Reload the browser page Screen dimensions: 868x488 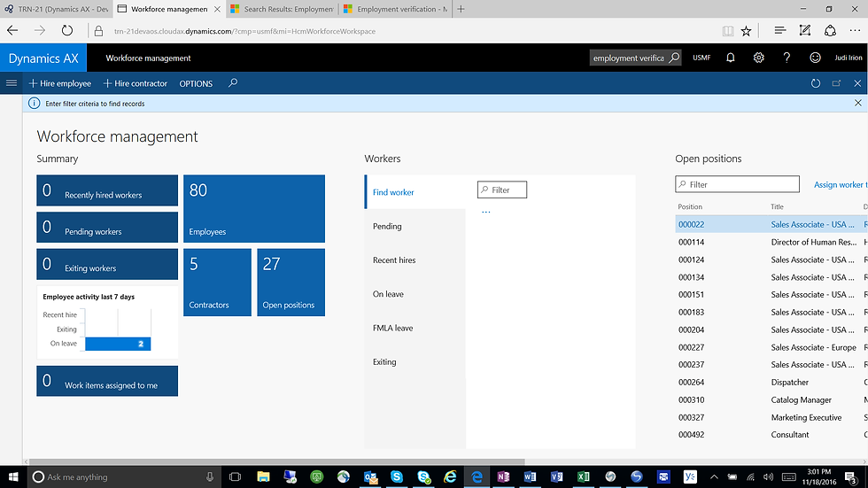[67, 31]
